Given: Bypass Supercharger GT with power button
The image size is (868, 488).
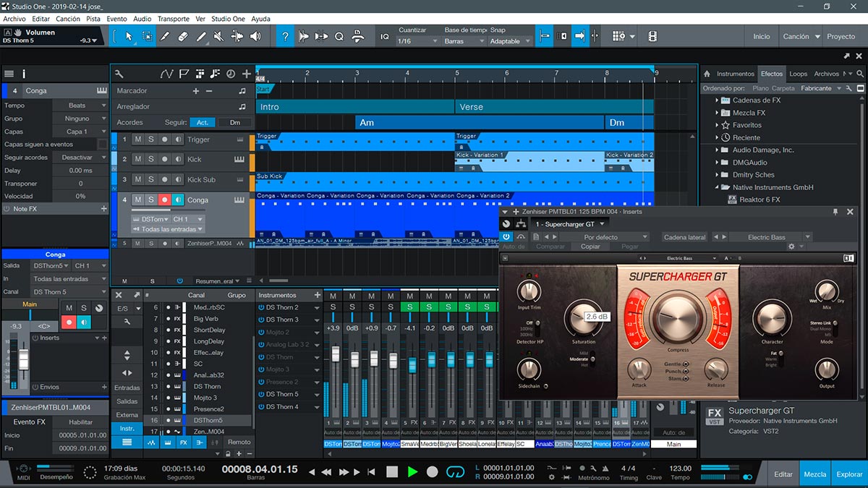Looking at the screenshot, I should pyautogui.click(x=506, y=237).
